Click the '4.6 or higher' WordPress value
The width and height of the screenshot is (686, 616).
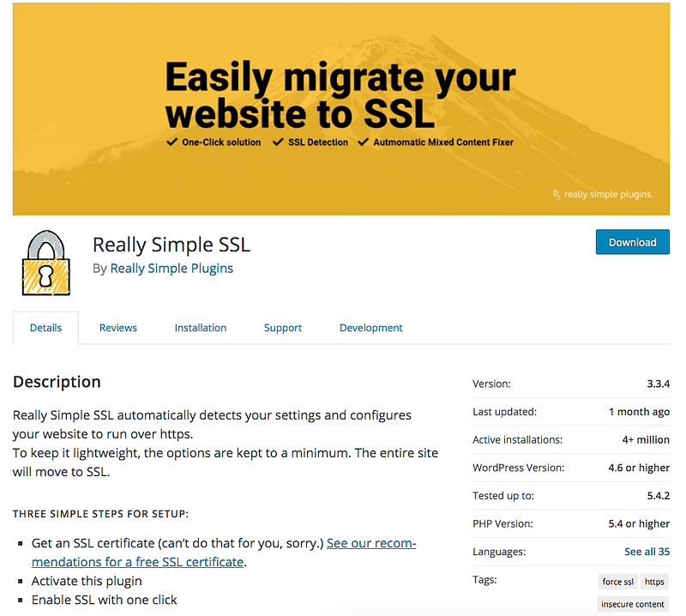(639, 468)
